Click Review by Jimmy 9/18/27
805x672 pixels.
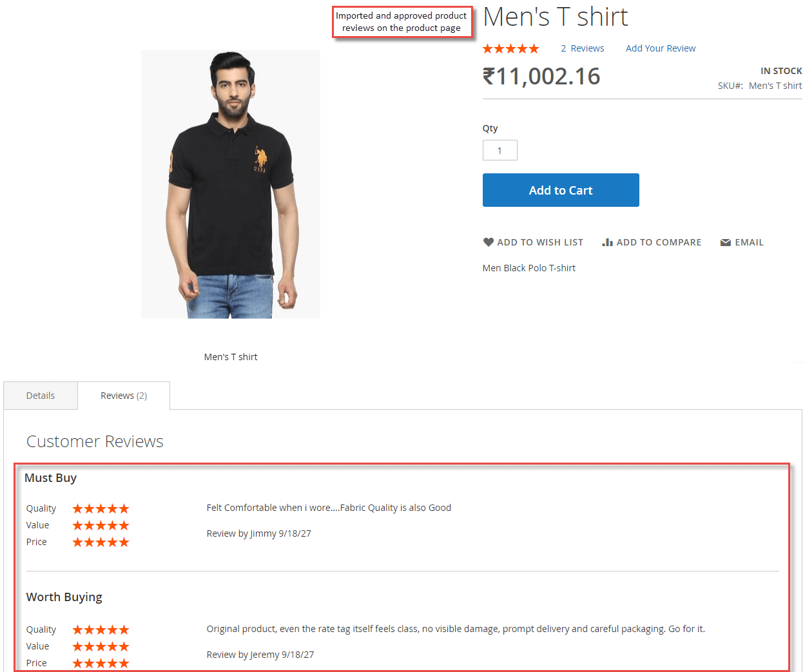click(x=258, y=533)
